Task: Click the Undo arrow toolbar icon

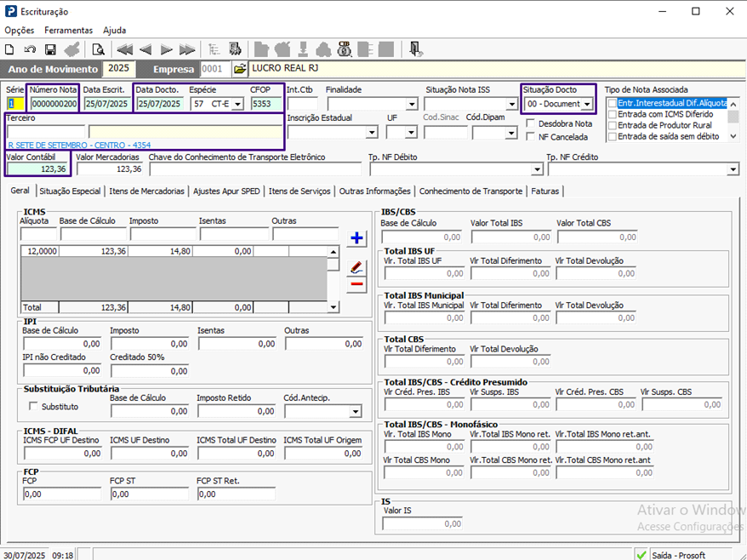Action: click(x=30, y=49)
